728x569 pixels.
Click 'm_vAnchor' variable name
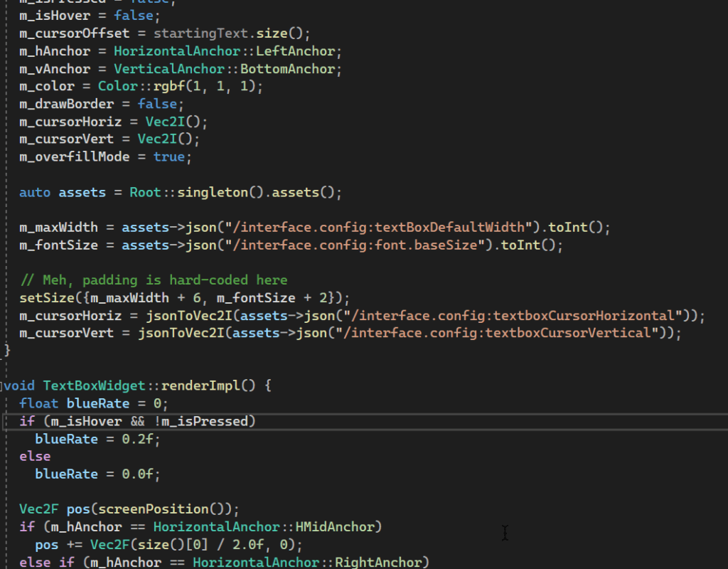pyautogui.click(x=55, y=69)
